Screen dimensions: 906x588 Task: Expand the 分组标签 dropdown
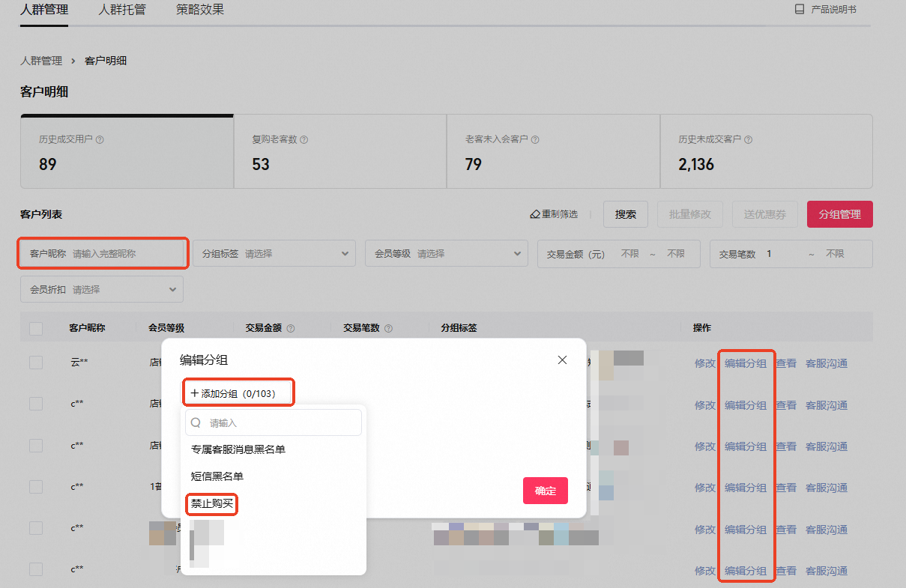274,254
